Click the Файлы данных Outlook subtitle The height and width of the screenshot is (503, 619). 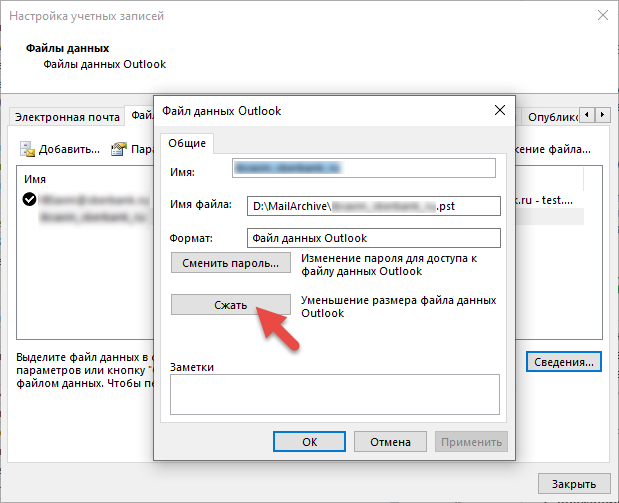[104, 64]
